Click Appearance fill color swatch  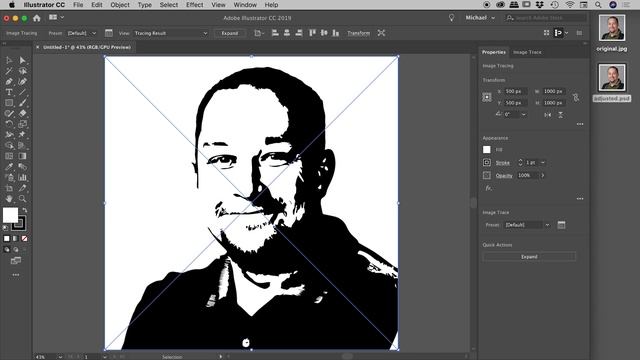(x=487, y=149)
